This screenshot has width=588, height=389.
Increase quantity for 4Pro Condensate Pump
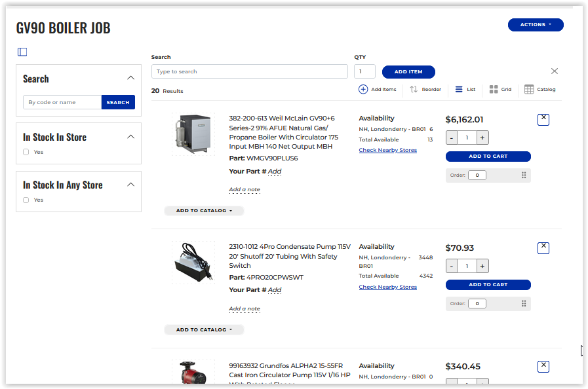click(x=482, y=266)
